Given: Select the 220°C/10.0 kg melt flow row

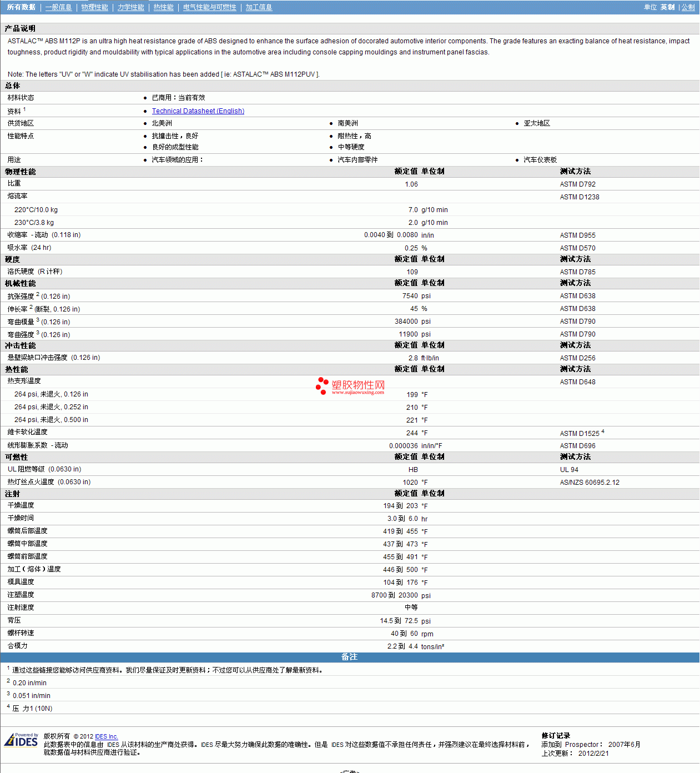Looking at the screenshot, I should pyautogui.click(x=350, y=210).
